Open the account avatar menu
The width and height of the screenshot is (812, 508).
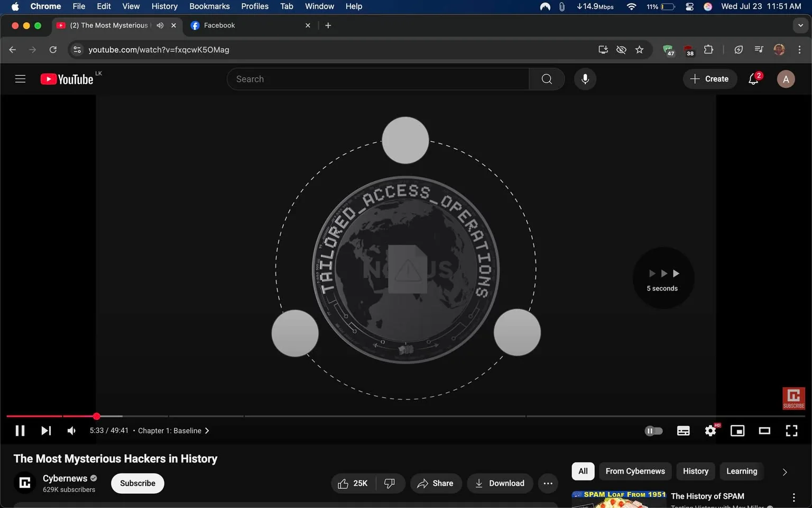[786, 79]
